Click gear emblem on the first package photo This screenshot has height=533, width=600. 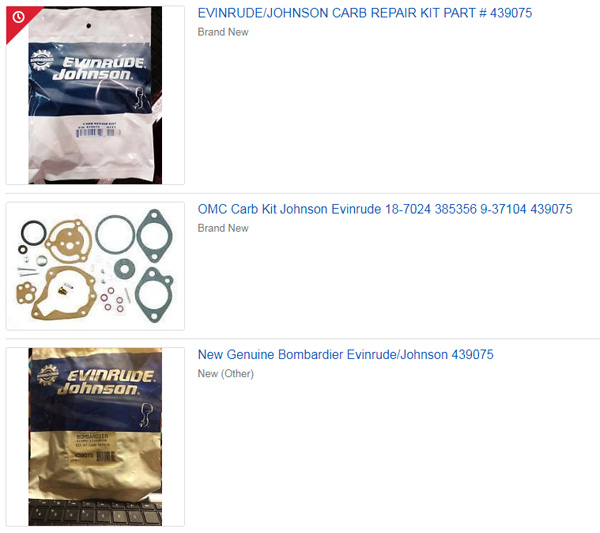42,60
